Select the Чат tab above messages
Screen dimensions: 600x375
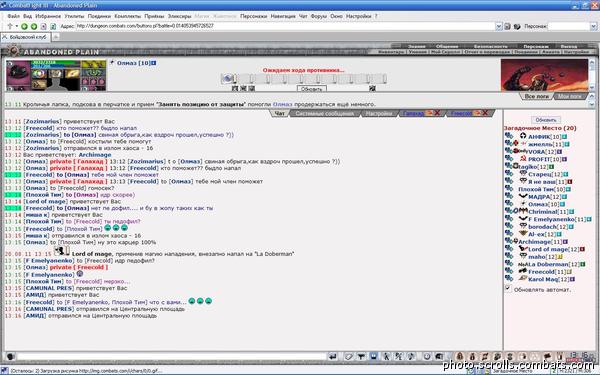(280, 113)
